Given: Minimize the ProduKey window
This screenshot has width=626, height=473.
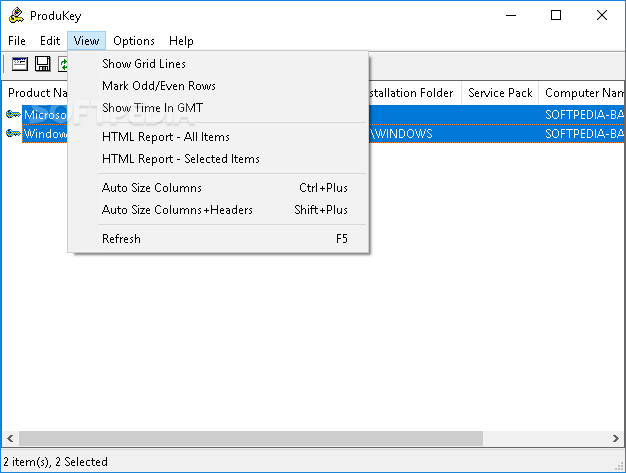Looking at the screenshot, I should (511, 16).
